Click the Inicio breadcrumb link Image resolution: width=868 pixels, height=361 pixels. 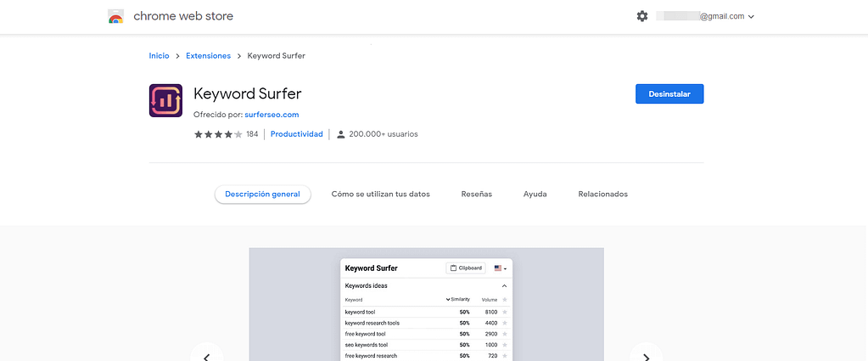[159, 56]
